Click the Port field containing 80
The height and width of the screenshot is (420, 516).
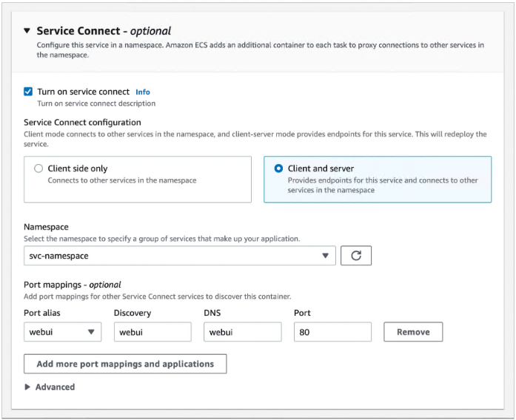[x=332, y=332]
